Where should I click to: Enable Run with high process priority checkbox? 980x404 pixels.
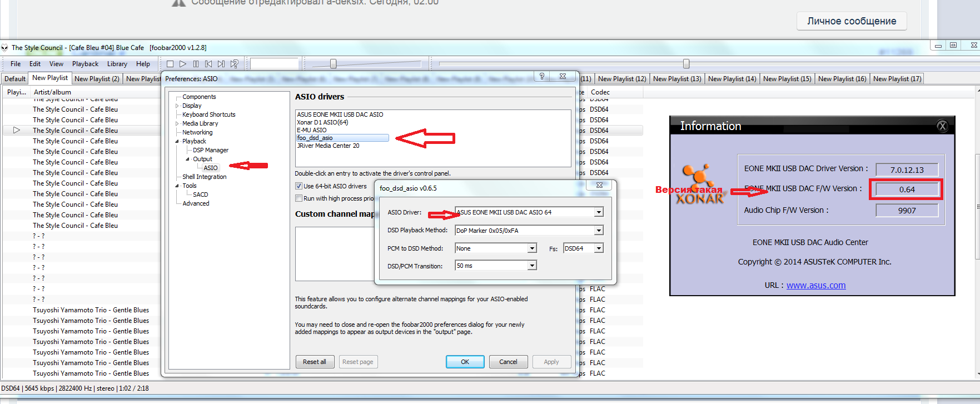(x=299, y=198)
